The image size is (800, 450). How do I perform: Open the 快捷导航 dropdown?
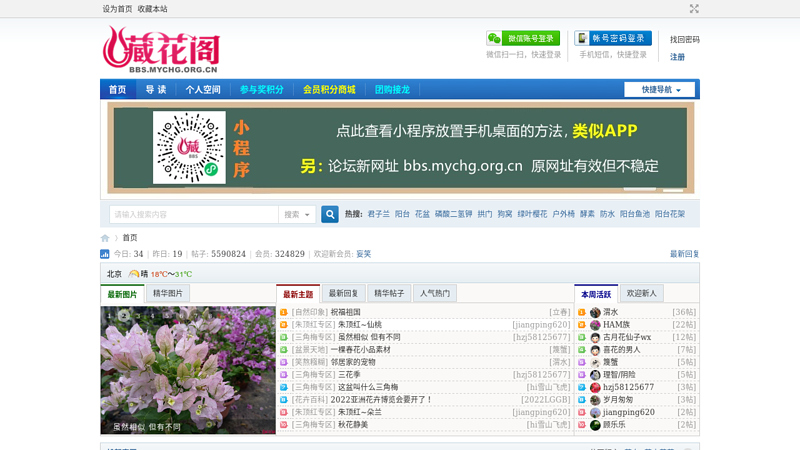659,89
